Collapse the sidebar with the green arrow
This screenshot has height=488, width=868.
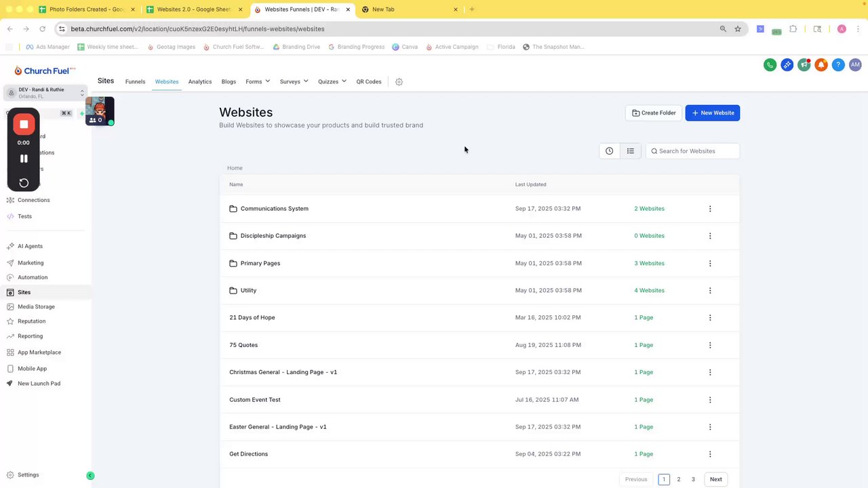(90, 476)
